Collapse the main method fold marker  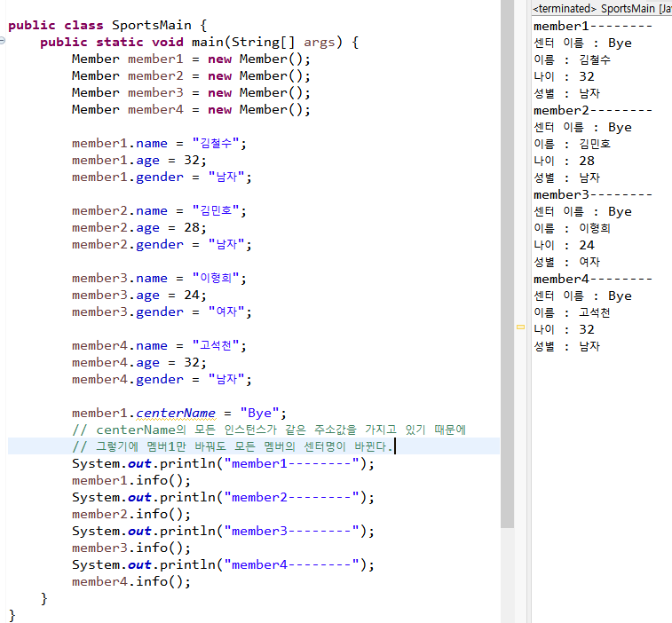click(2, 41)
